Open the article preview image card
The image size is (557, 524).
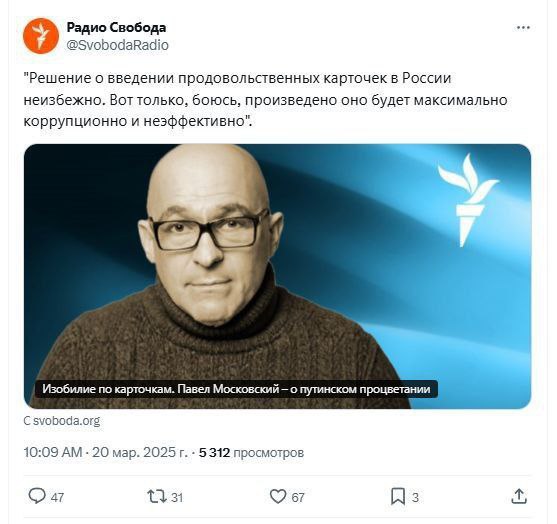[x=277, y=276]
